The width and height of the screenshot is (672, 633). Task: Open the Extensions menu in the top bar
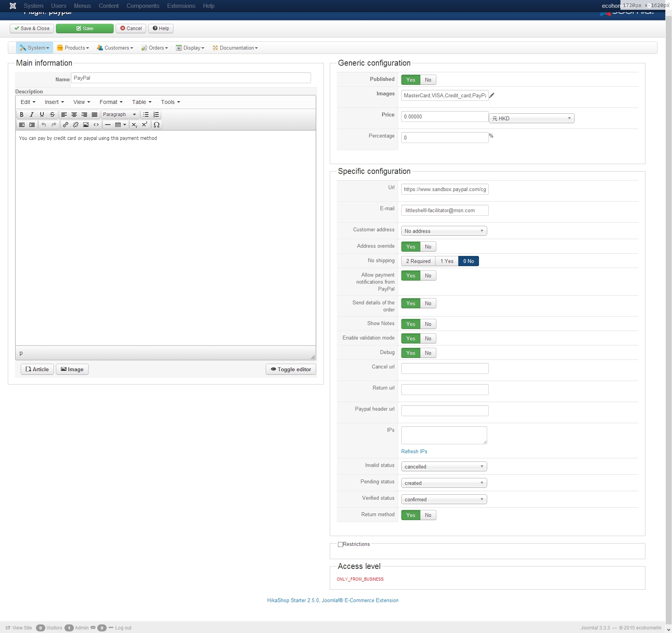click(181, 6)
